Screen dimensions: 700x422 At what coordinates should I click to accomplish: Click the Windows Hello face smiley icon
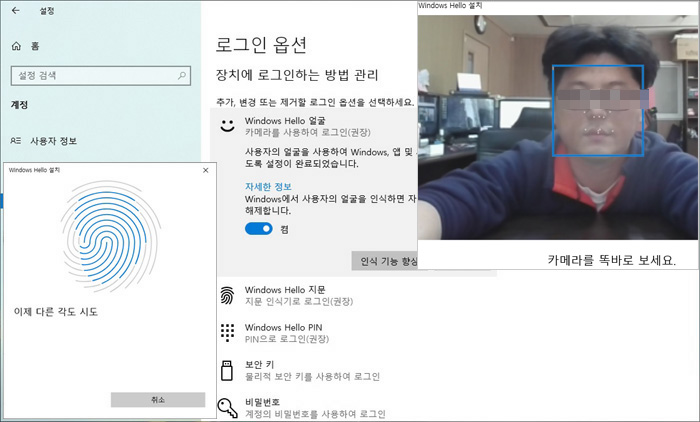tap(228, 126)
